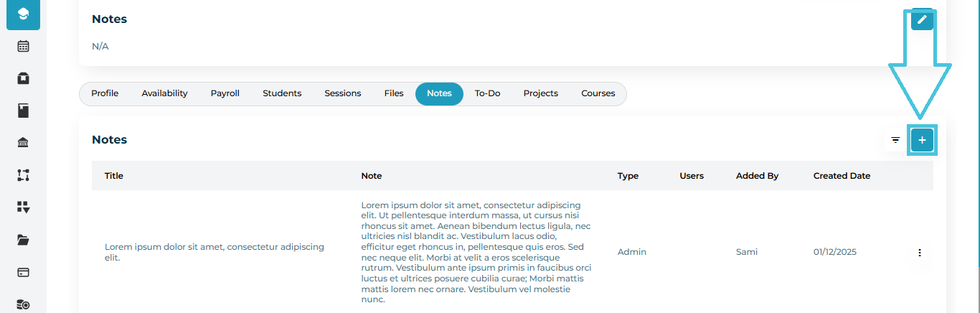Image resolution: width=980 pixels, height=313 pixels.
Task: Open the open-folder icon in the sidebar
Action: 23,240
